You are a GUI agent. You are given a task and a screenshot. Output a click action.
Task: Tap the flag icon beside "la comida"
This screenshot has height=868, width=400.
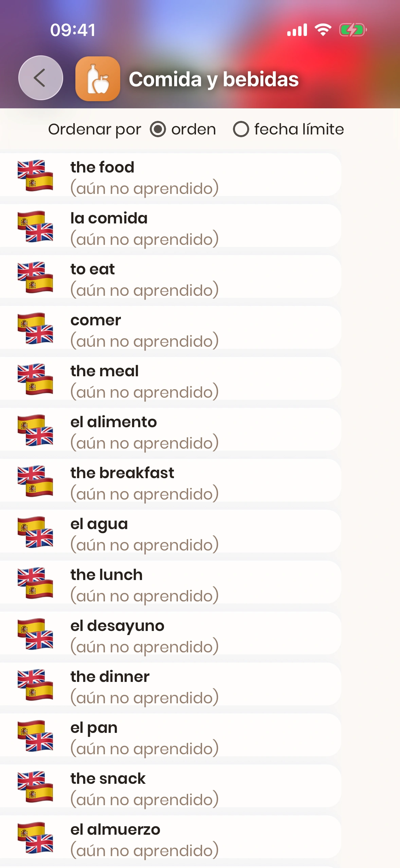point(35,226)
